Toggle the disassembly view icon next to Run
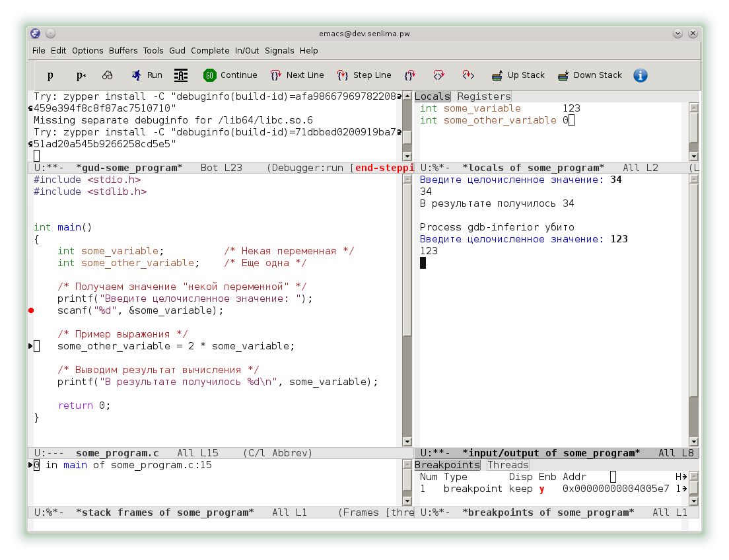 coord(181,75)
